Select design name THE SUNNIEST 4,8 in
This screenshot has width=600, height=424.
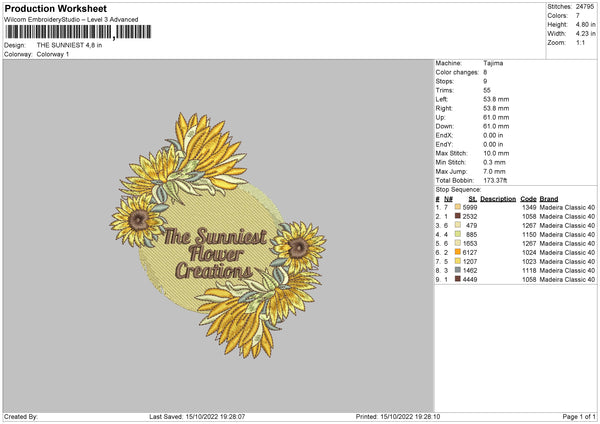[x=69, y=45]
